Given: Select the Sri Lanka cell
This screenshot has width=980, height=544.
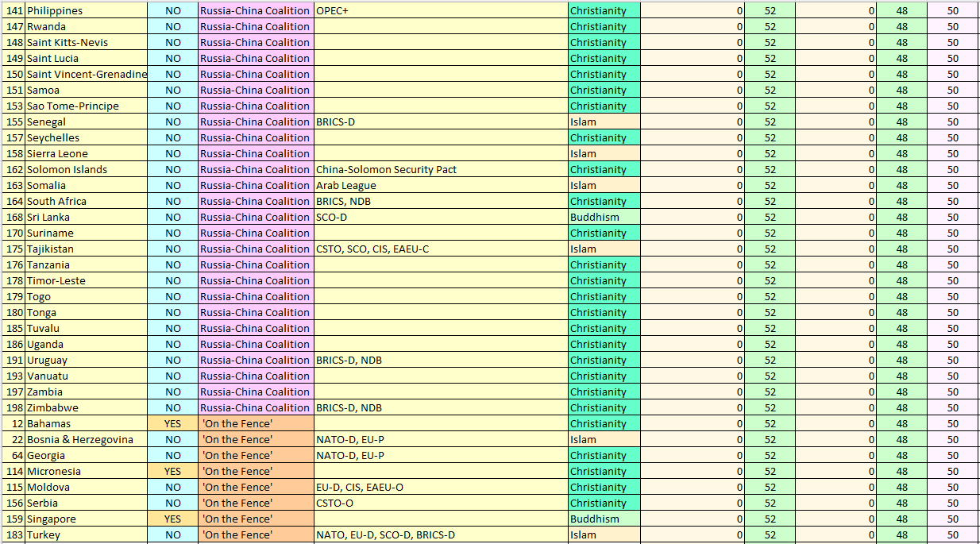Looking at the screenshot, I should (87, 218).
